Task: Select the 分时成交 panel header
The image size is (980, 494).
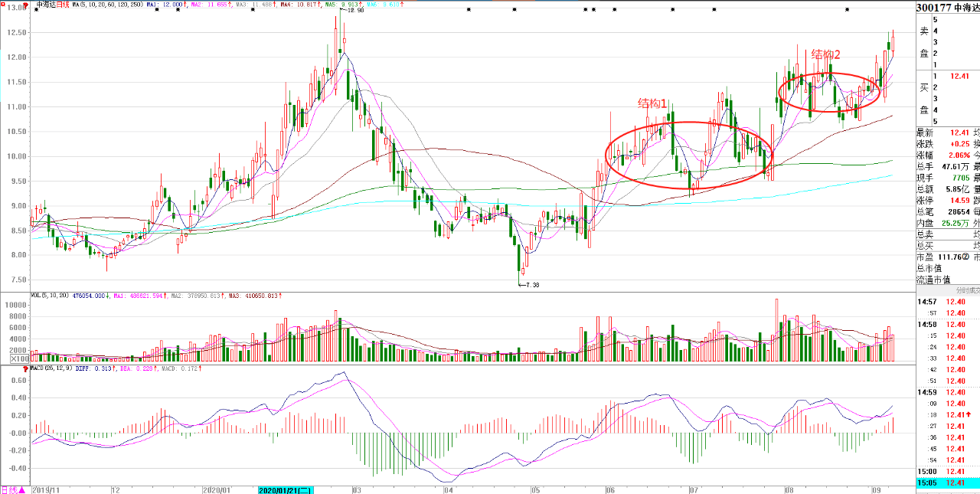Action: tap(967, 290)
